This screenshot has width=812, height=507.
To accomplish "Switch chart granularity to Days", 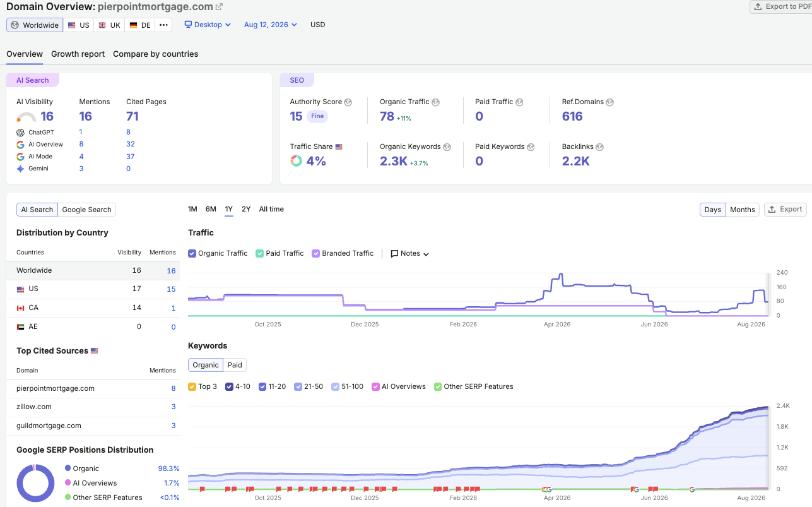I will tap(712, 210).
